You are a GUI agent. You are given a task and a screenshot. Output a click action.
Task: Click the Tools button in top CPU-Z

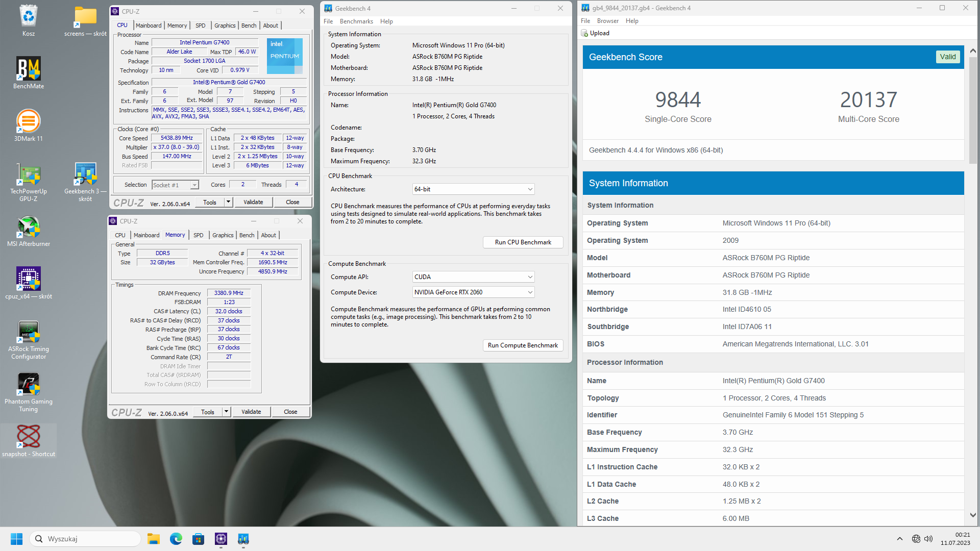210,202
